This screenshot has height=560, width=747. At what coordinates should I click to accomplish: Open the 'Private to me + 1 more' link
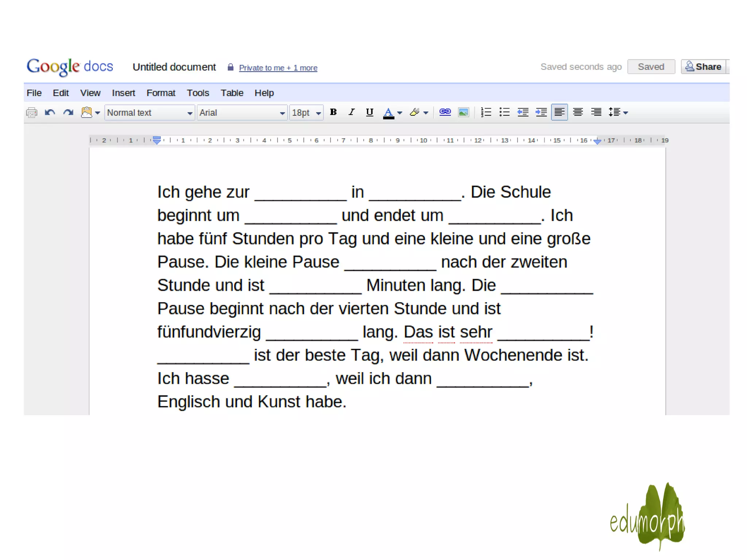[x=278, y=68]
